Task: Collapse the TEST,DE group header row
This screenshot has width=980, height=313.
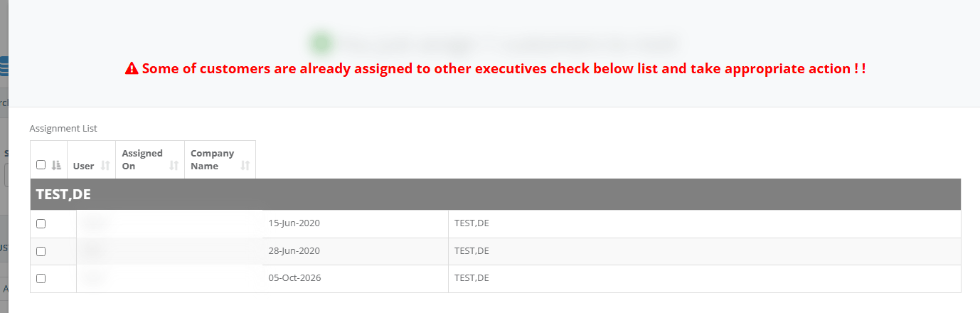Action: tap(496, 194)
